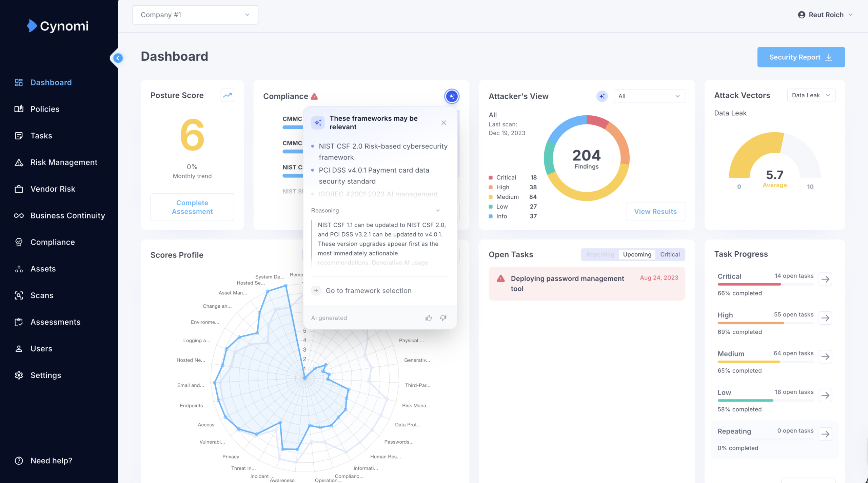Switch to Upcoming tab in Open Tasks
Screen dimensions: 868x483
(x=637, y=254)
